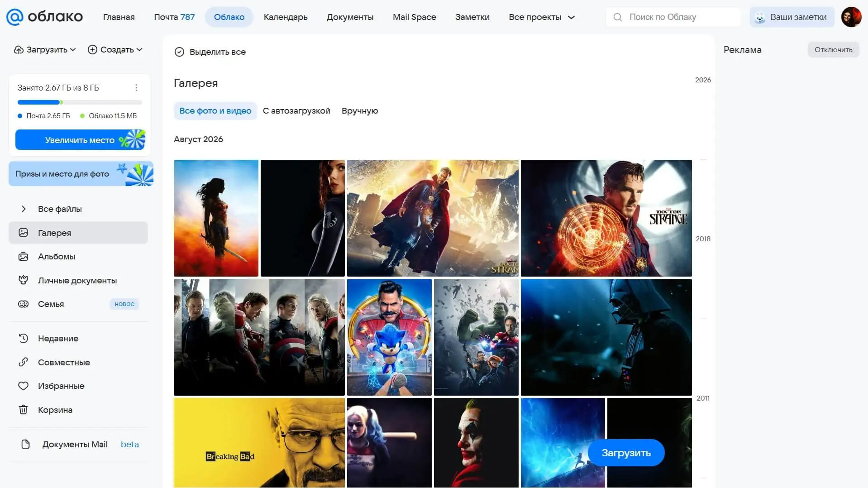The width and height of the screenshot is (868, 488).
Task: Jump to 2018 on the timeline
Action: point(703,239)
